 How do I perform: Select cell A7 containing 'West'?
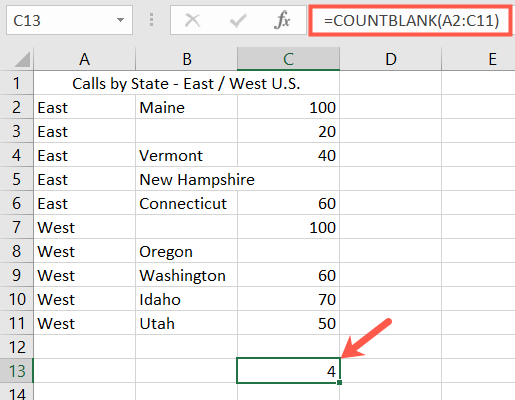(x=85, y=227)
